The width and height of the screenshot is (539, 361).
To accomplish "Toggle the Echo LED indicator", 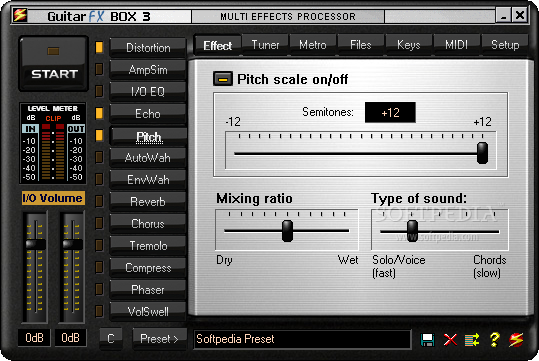I will (x=99, y=113).
